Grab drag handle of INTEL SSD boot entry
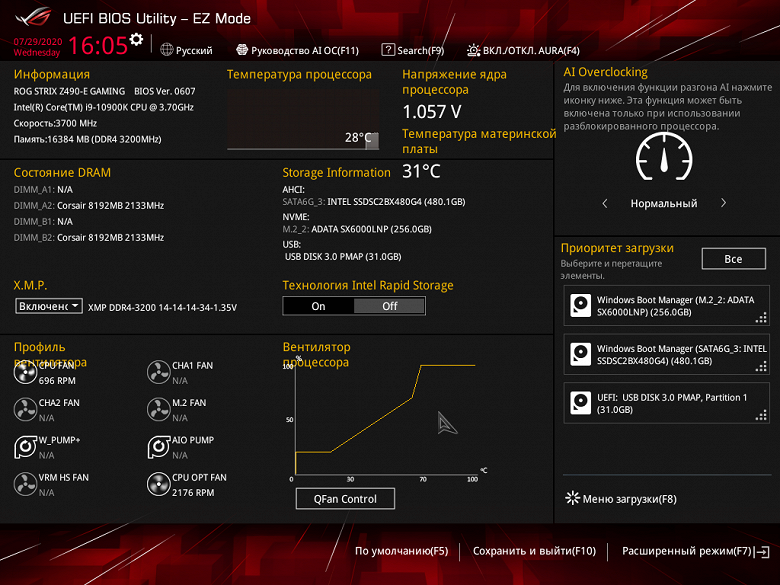This screenshot has width=780, height=585. click(x=761, y=366)
